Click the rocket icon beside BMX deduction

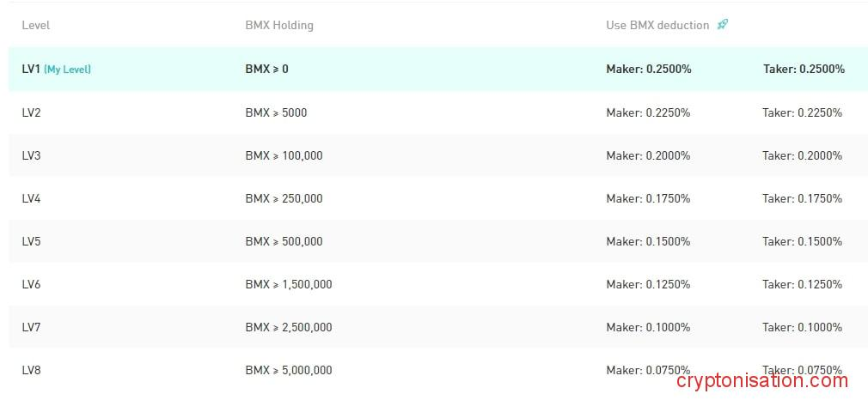click(x=722, y=24)
